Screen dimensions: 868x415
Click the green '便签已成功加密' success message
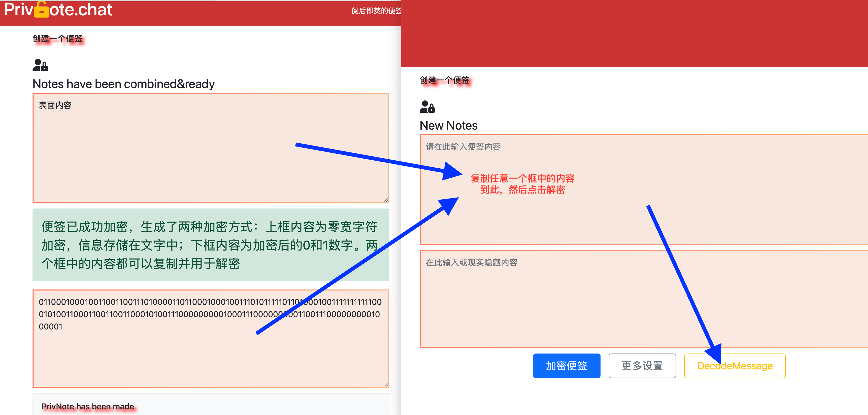point(211,245)
